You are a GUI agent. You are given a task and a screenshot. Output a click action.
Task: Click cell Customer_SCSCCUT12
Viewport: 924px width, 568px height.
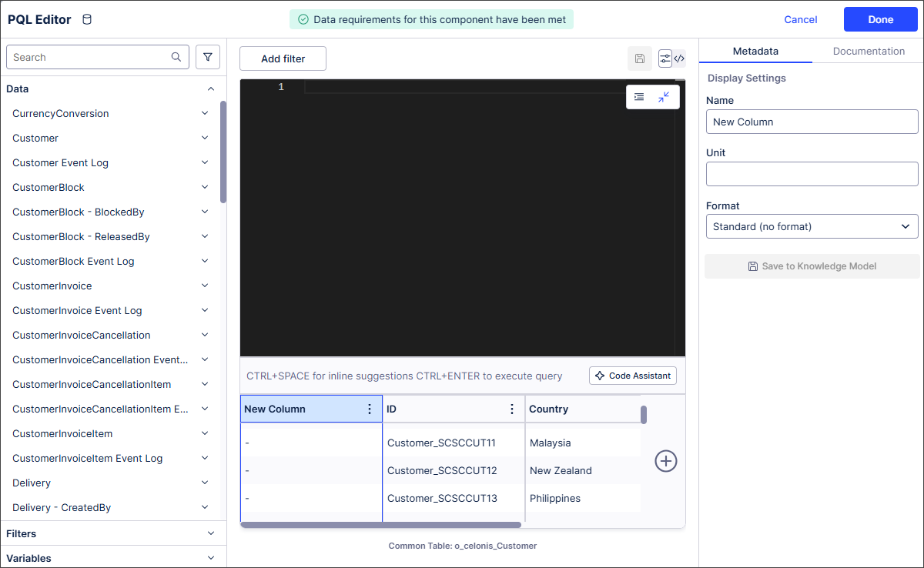pos(454,470)
